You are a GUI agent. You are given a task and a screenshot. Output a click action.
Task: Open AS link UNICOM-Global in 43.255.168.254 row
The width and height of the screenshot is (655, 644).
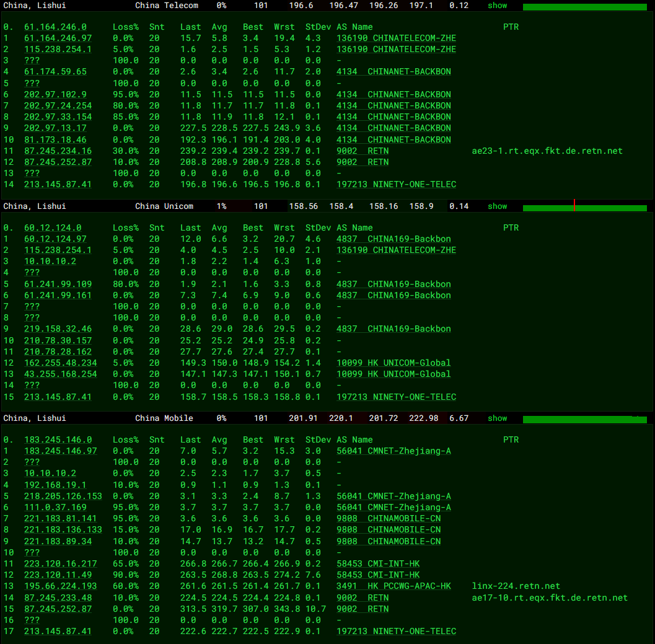coord(393,374)
